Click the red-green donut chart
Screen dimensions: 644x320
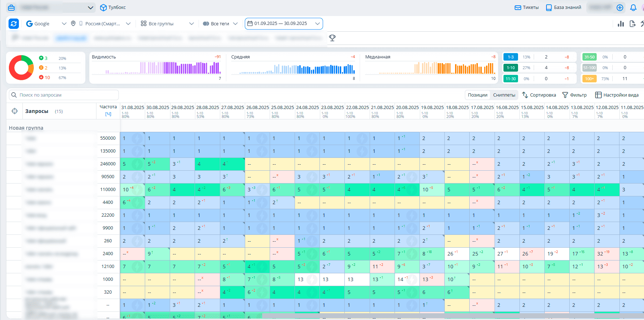click(21, 68)
